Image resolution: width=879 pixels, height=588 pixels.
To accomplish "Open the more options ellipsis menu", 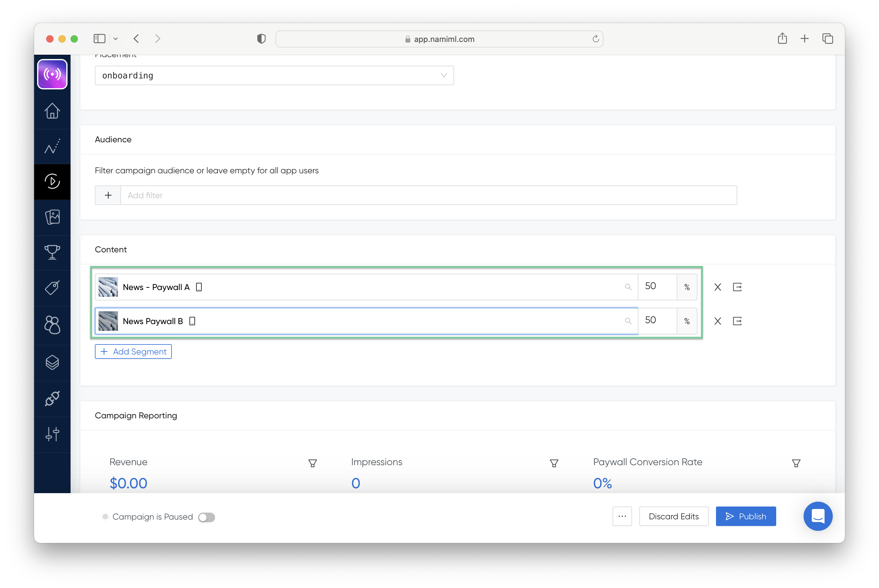I will [622, 516].
